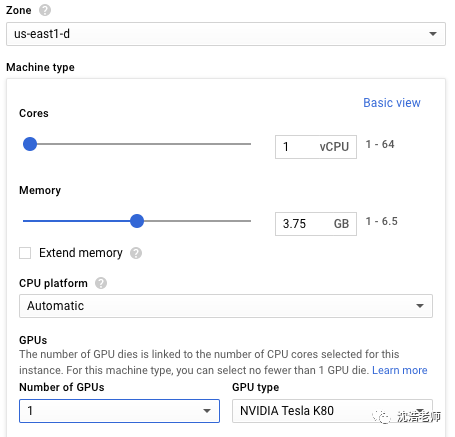This screenshot has height=437, width=455.
Task: Click the '1 - 64' cores range text
Action: point(380,144)
